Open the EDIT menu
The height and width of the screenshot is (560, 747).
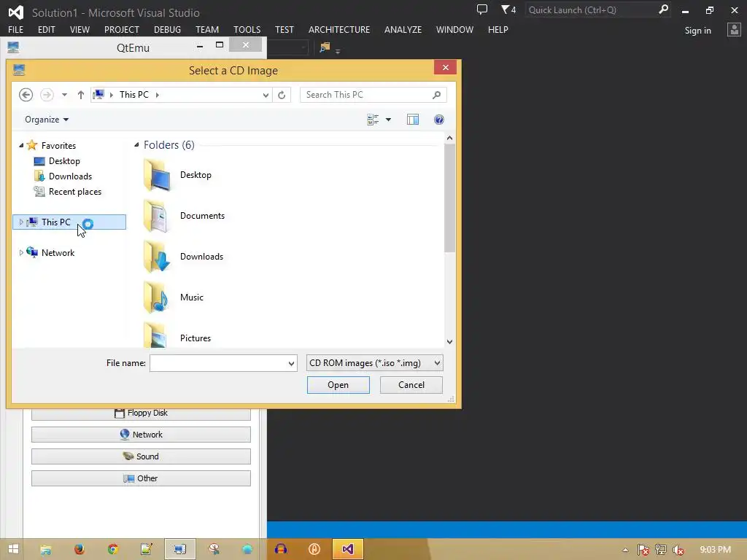[x=46, y=29]
